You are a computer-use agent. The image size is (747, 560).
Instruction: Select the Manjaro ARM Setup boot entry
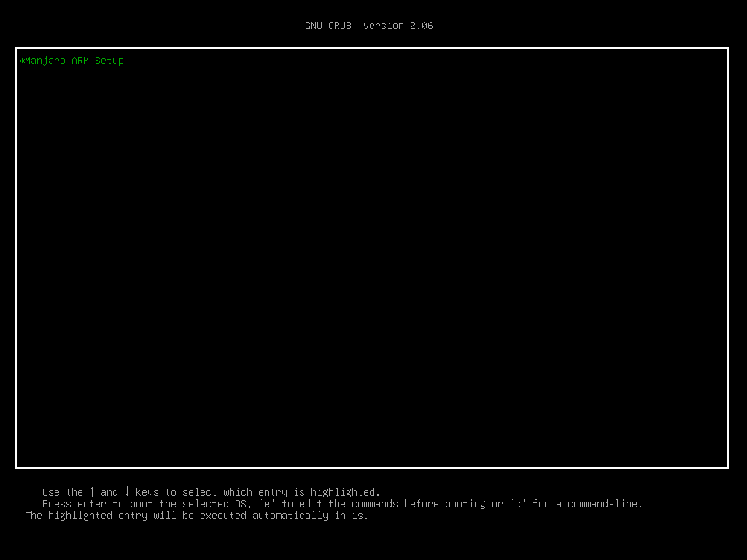[71, 61]
